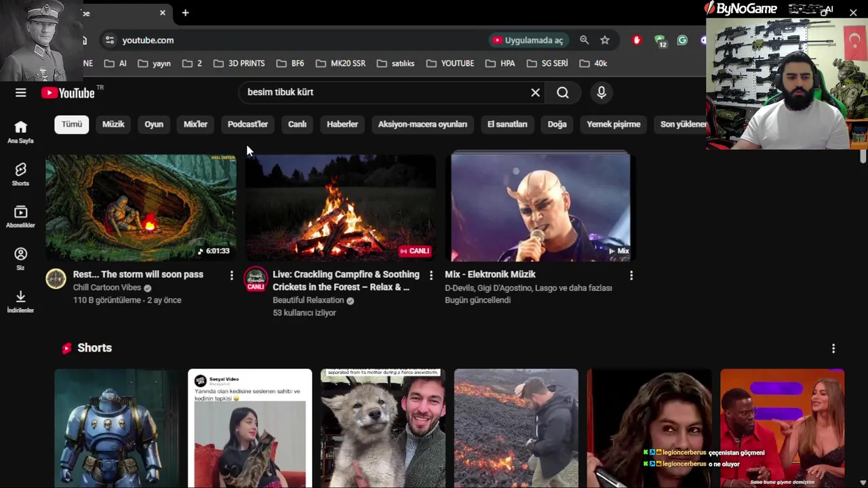Select the Podcast'ler filter chip

pyautogui.click(x=248, y=124)
